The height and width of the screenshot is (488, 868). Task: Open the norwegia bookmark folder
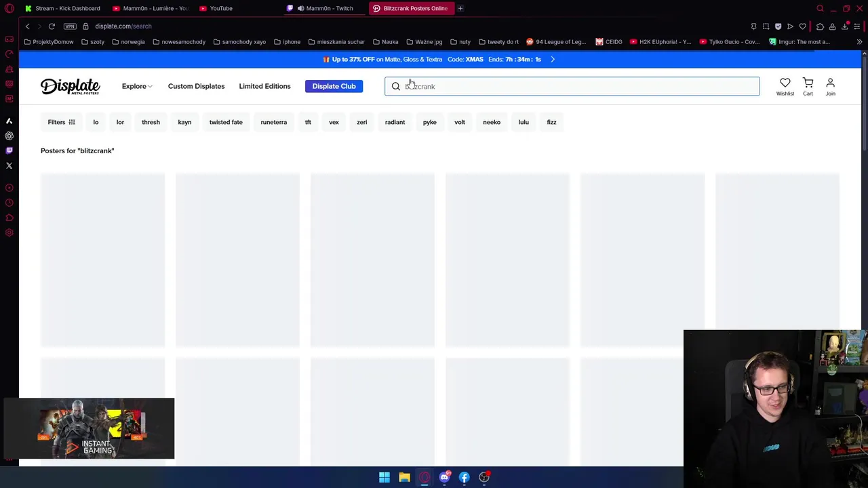tap(128, 42)
